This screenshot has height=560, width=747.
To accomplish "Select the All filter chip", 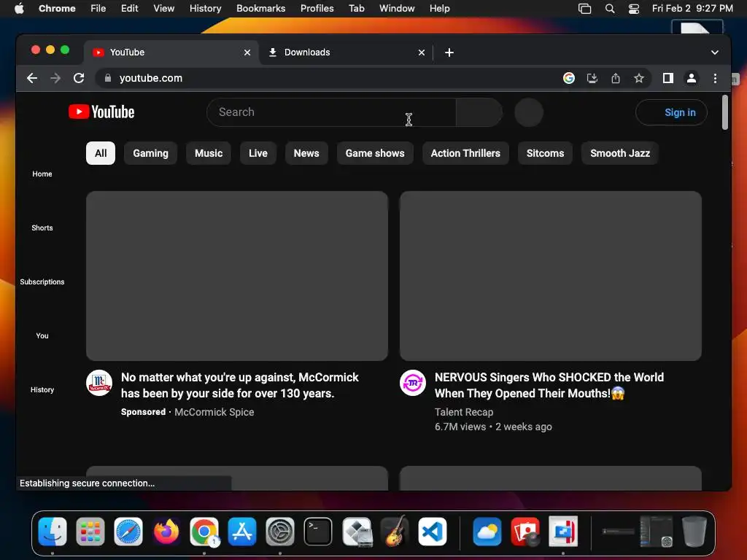I will pyautogui.click(x=101, y=153).
